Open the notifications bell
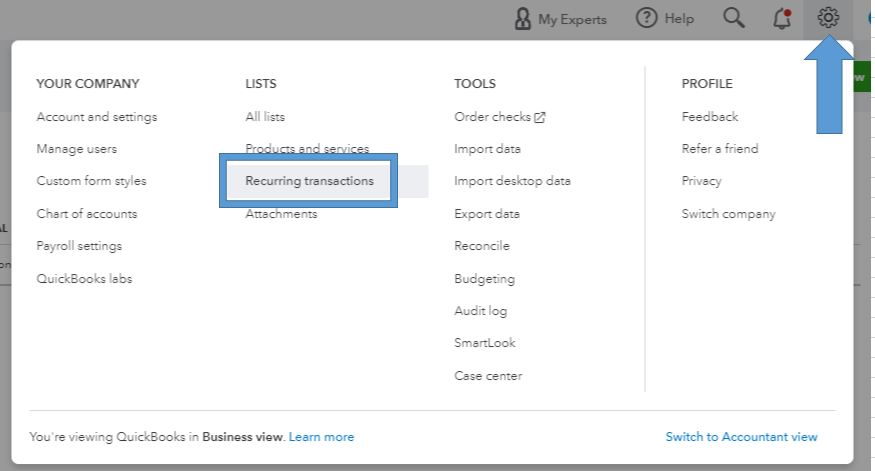 (783, 18)
